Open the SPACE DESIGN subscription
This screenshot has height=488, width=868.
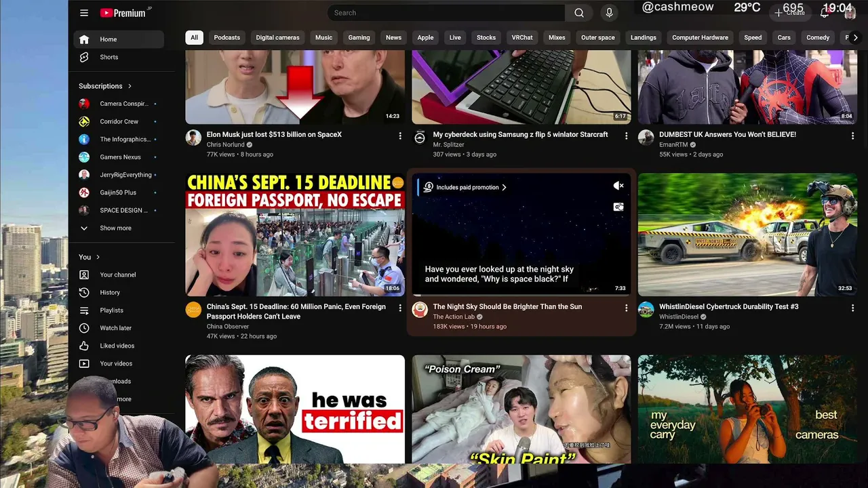click(119, 210)
